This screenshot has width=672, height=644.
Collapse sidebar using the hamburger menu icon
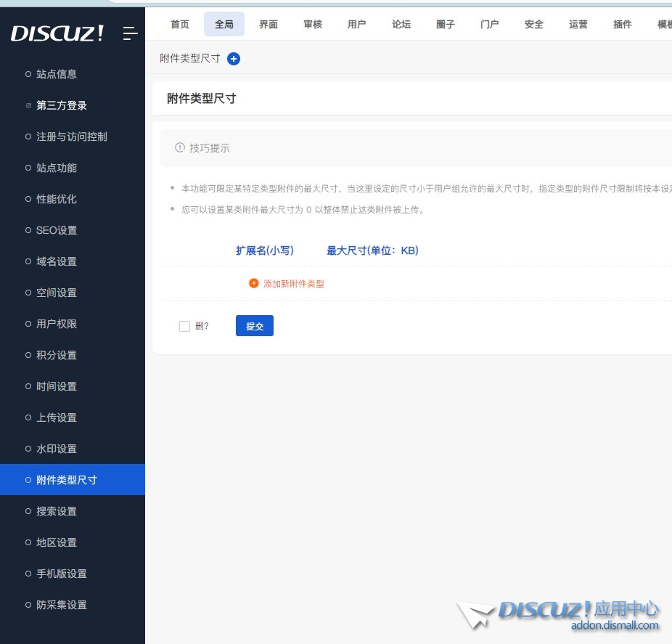131,33
